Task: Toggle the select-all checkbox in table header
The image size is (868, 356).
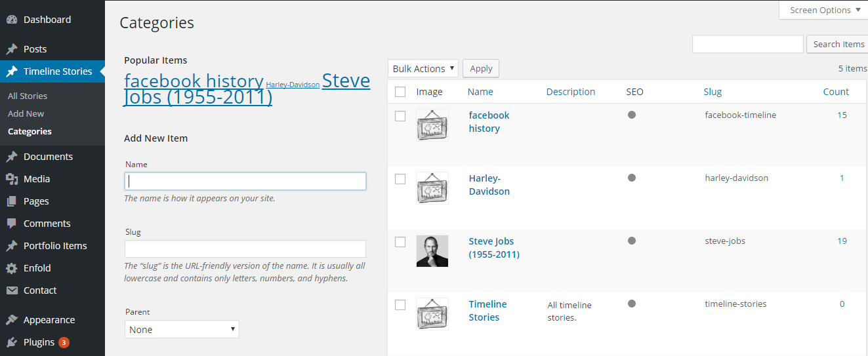Action: point(400,92)
